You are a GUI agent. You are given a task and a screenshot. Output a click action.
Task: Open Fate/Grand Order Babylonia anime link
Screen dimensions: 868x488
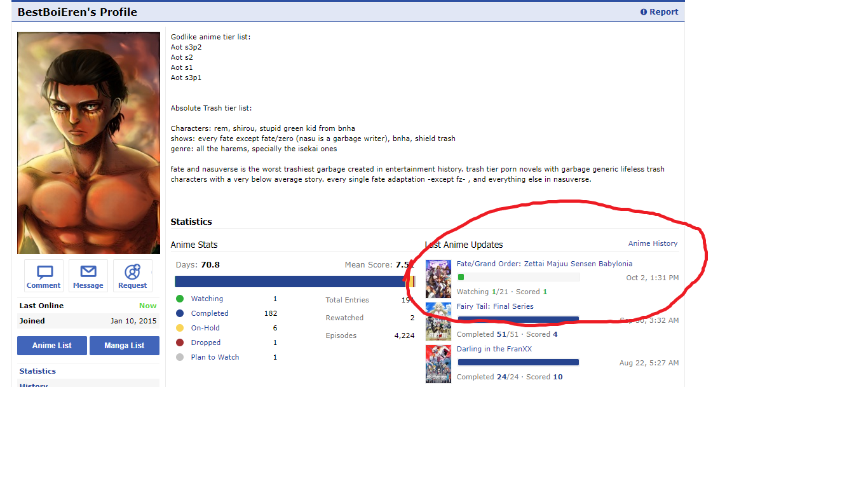544,264
